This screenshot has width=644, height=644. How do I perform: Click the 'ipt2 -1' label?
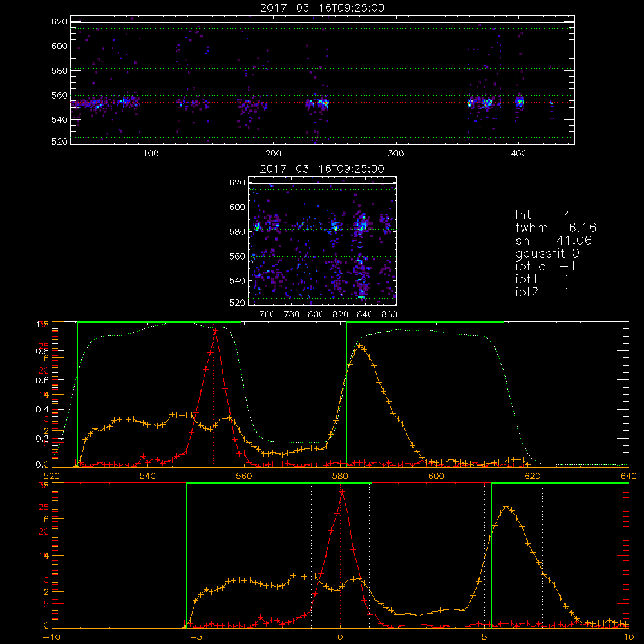542,292
